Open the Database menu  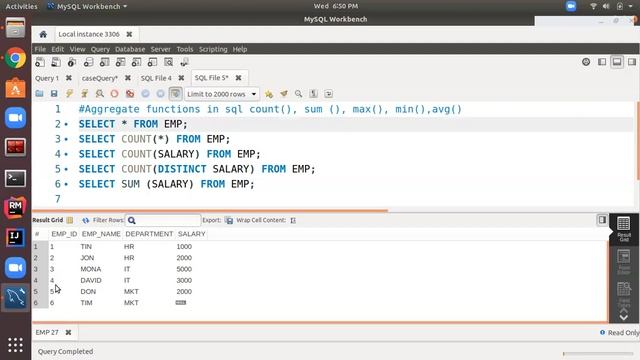click(x=130, y=49)
